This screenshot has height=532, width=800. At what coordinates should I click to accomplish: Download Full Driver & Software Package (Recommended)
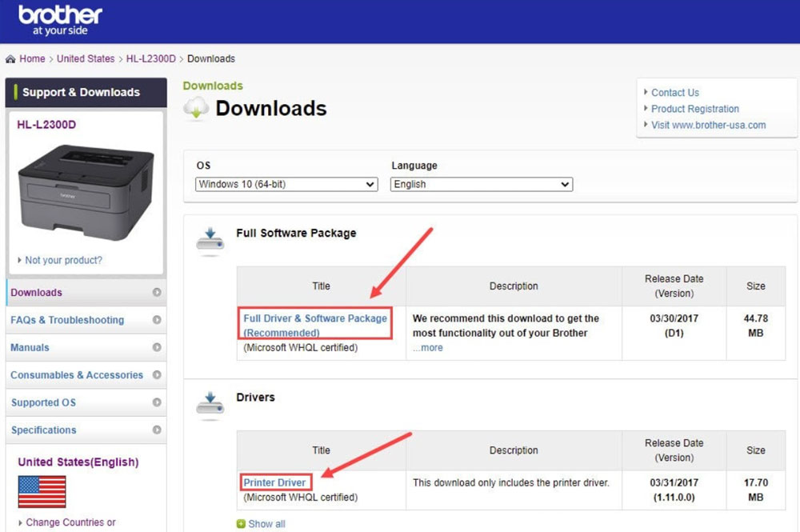pyautogui.click(x=314, y=325)
